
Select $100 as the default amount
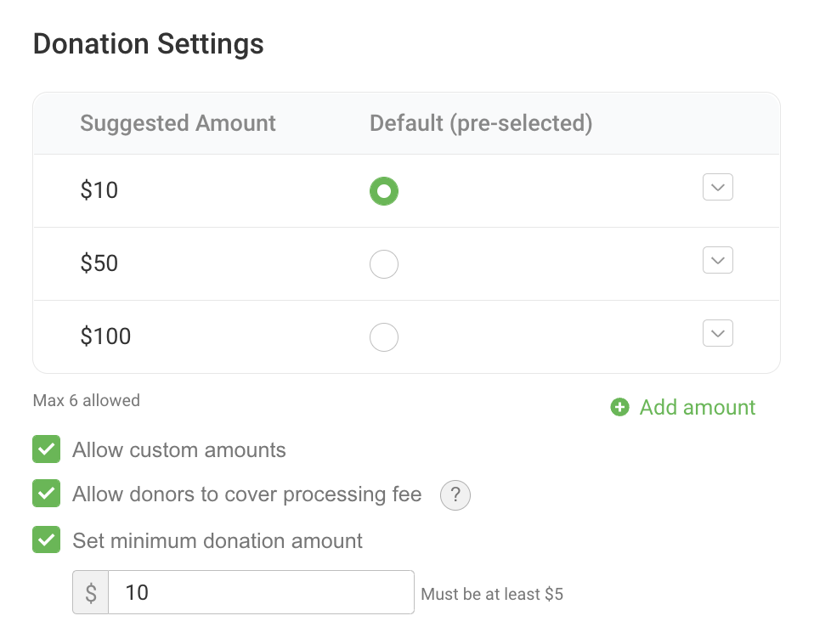[384, 337]
